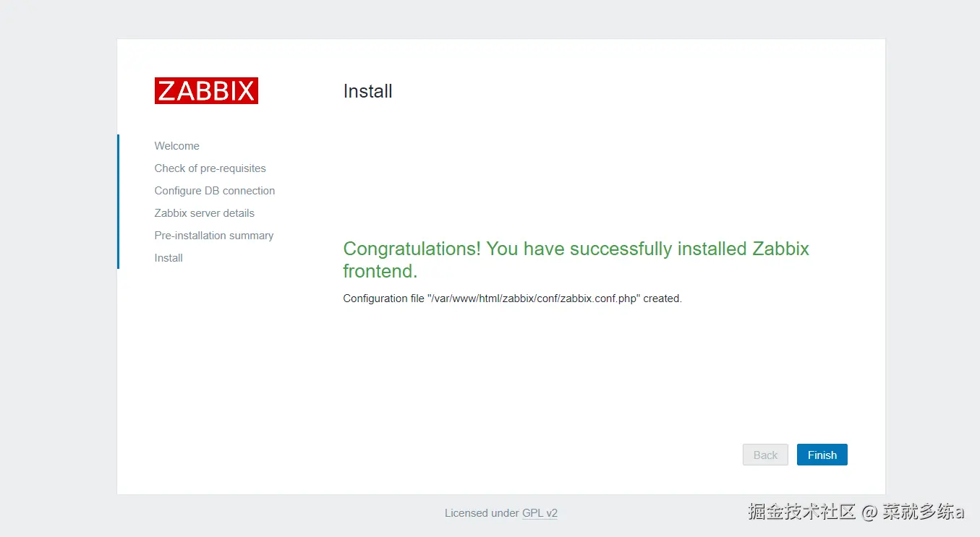Click the 'Licensed under' footer text

click(x=482, y=513)
